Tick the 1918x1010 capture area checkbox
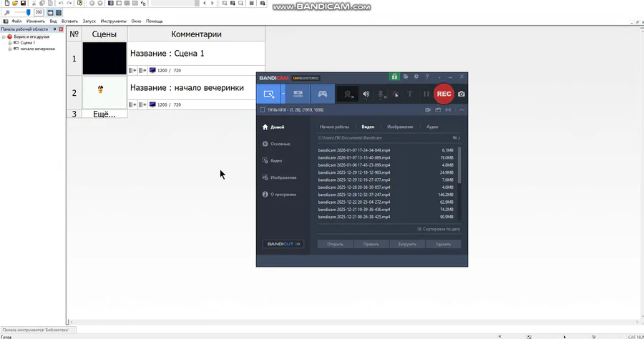The width and height of the screenshot is (644, 339). coord(263,110)
